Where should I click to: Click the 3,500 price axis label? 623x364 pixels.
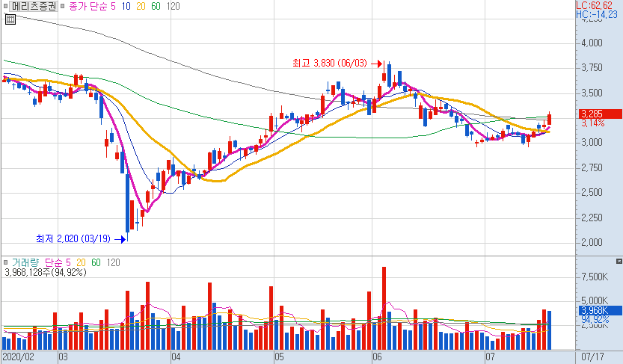[x=592, y=93]
